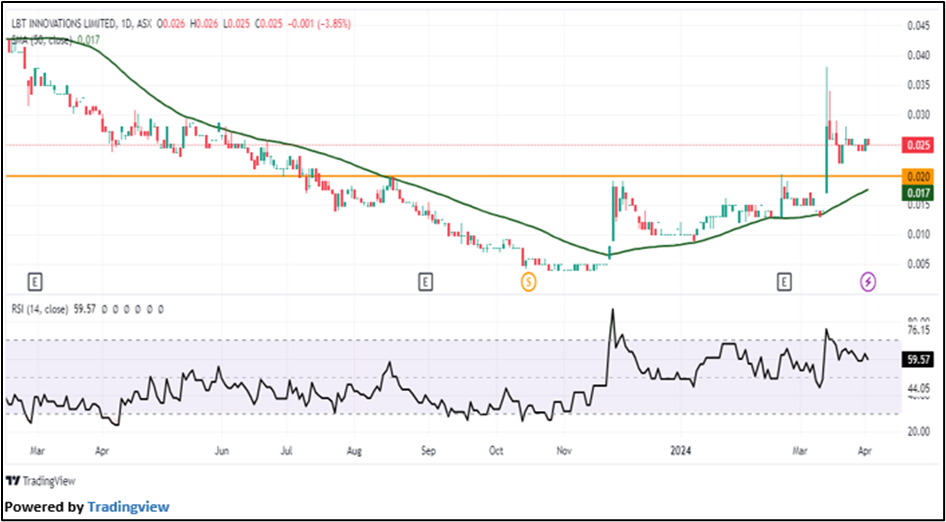The height and width of the screenshot is (522, 946).
Task: Click the 0.010 price axis label
Action: click(918, 234)
